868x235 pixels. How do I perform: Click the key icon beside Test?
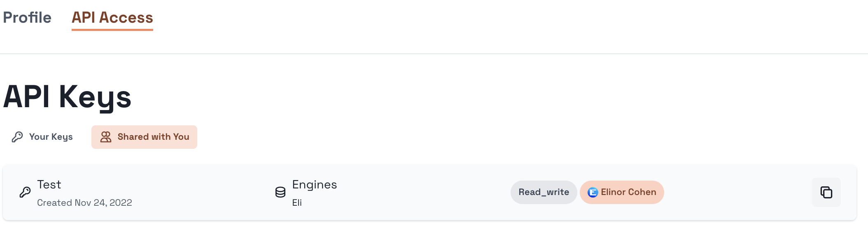click(25, 192)
